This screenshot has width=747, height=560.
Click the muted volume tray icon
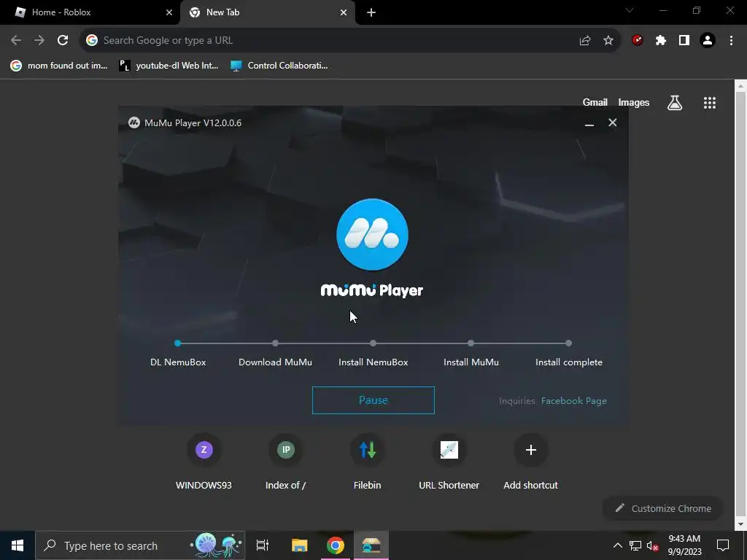(x=653, y=545)
